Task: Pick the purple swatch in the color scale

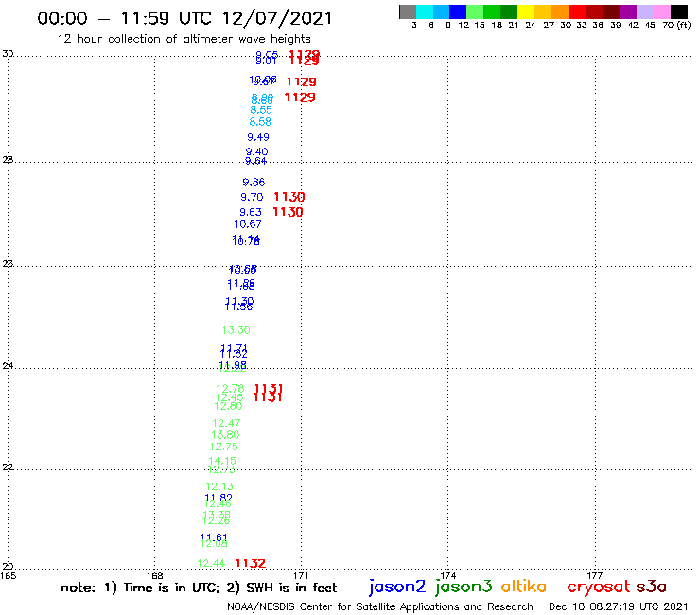Action: pyautogui.click(x=628, y=11)
